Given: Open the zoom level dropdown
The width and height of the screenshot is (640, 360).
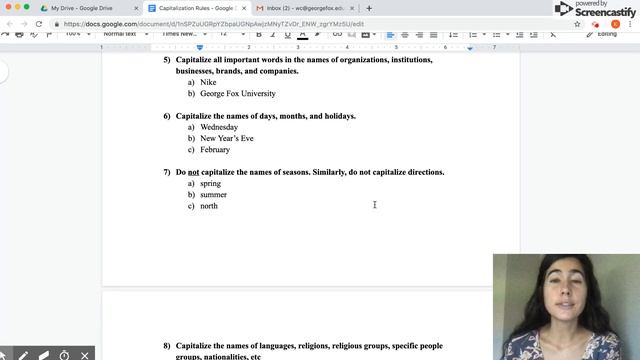Looking at the screenshot, I should (x=78, y=34).
